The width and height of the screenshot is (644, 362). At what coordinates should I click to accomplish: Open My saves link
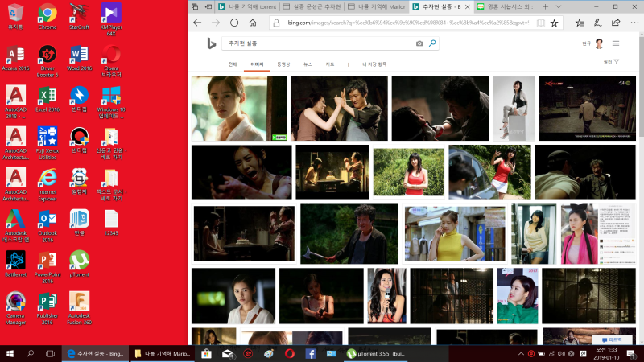(374, 64)
